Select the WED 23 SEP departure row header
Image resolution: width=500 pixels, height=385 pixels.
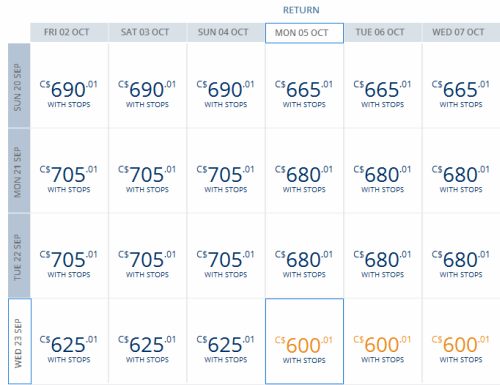click(x=20, y=341)
